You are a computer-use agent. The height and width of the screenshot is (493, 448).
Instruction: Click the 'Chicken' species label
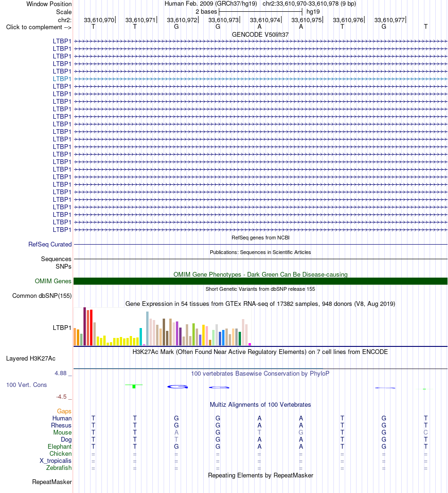tap(60, 454)
